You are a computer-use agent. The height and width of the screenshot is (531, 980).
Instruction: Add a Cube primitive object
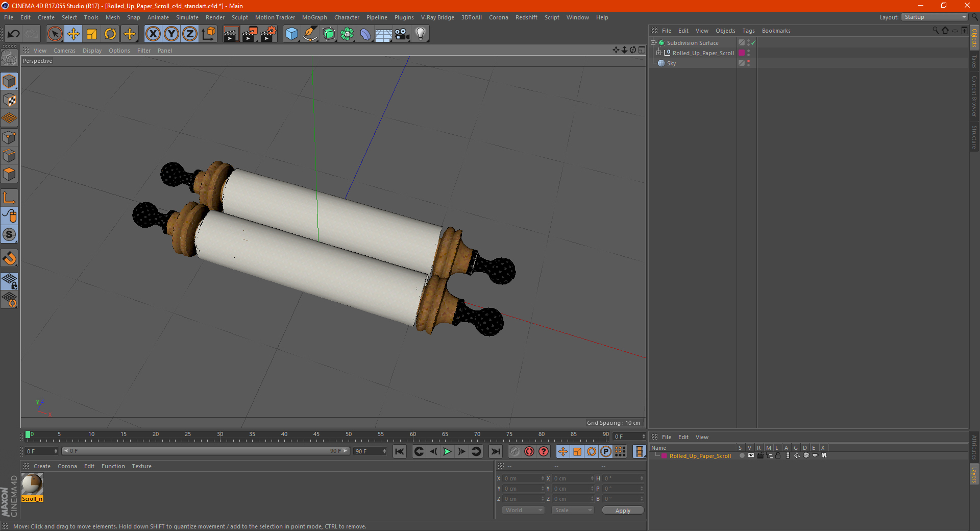coord(291,34)
